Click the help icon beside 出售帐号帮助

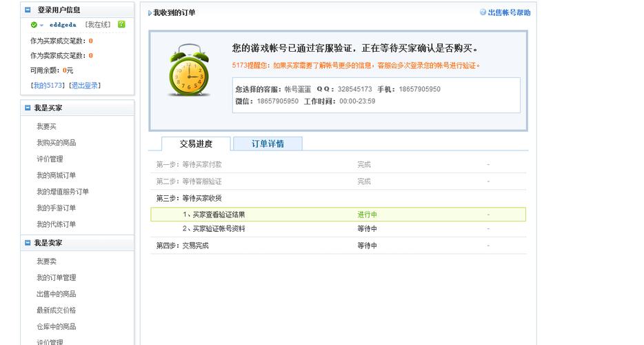pos(483,12)
